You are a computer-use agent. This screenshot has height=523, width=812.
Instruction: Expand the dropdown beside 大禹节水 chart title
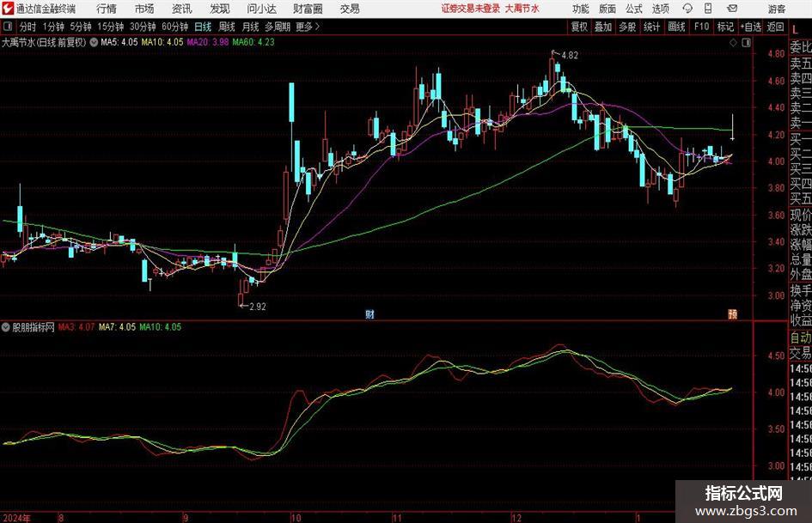[94, 42]
